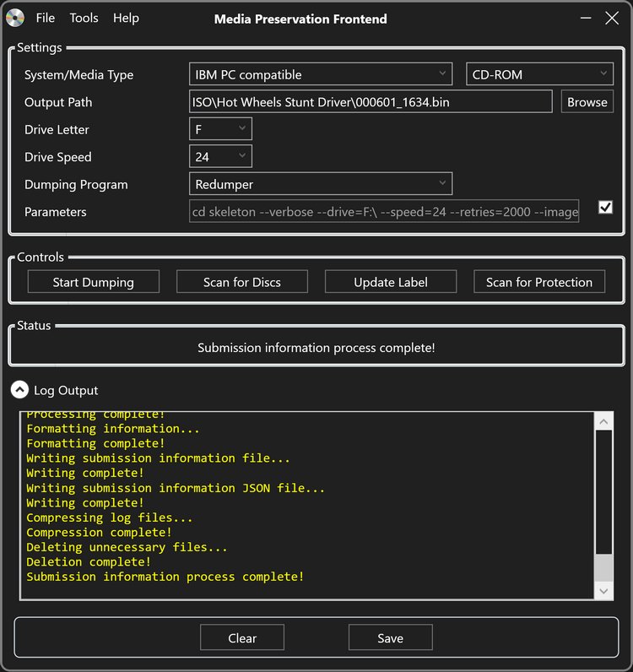Click the status text 'Submission information process complete!'
This screenshot has height=672, width=633.
click(316, 347)
